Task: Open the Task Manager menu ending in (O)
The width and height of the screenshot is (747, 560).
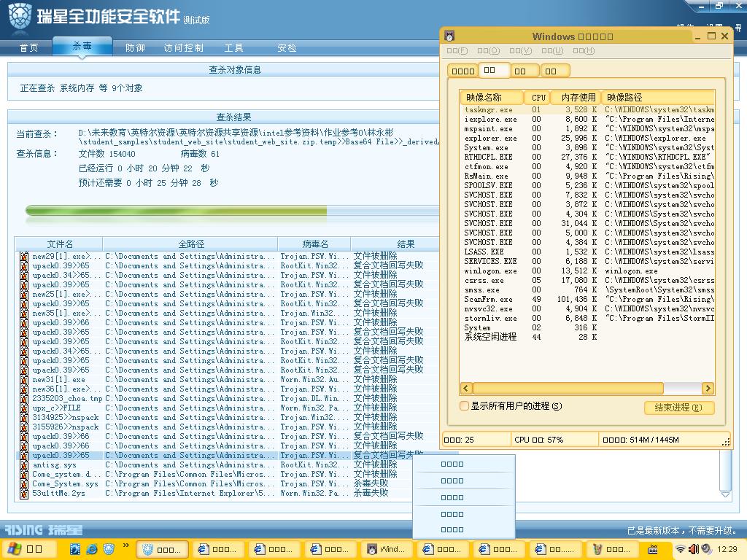Action: (489, 50)
